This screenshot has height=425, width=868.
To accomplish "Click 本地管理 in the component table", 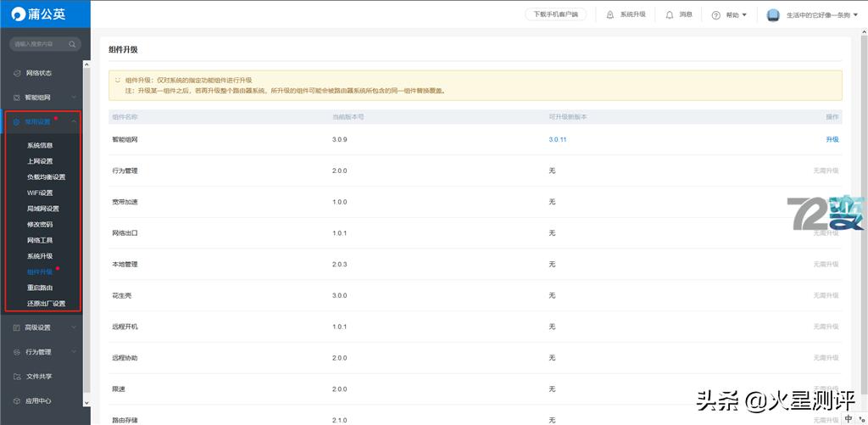I will click(125, 265).
